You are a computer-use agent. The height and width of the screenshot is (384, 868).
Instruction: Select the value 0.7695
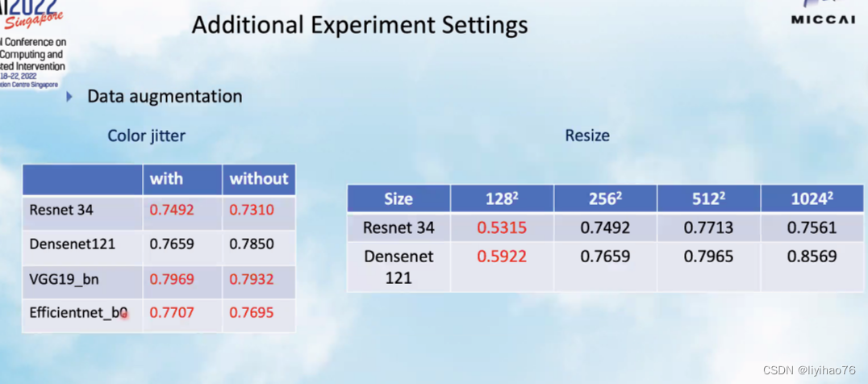(x=252, y=313)
